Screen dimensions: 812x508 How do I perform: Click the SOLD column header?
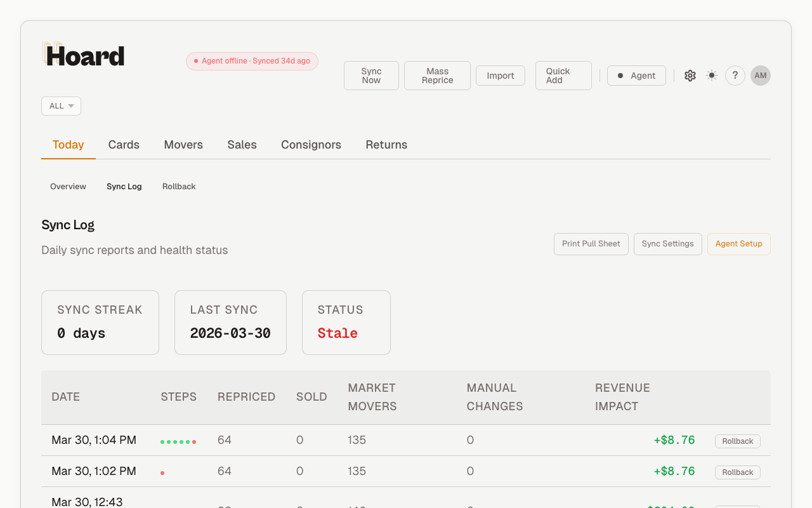pyautogui.click(x=311, y=397)
